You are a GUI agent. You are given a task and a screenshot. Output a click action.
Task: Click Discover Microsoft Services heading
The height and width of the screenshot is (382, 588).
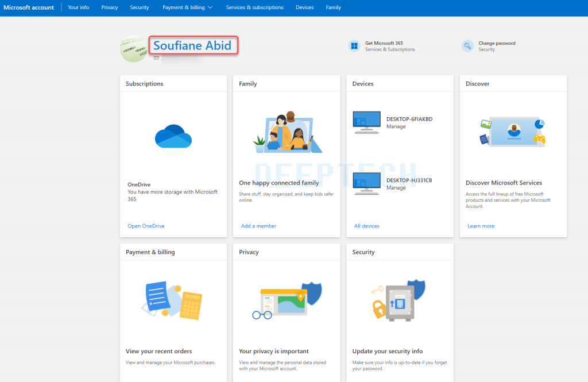tap(504, 183)
